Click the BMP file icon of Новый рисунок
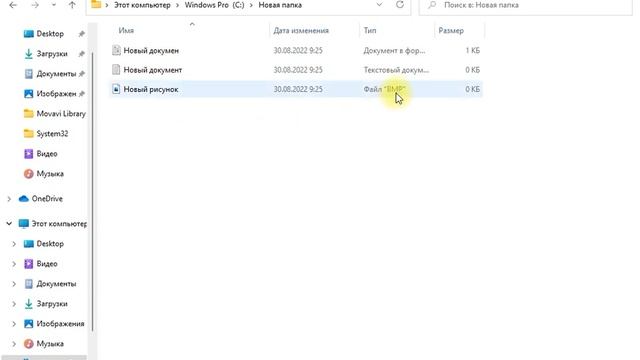The image size is (640, 360). tap(116, 89)
